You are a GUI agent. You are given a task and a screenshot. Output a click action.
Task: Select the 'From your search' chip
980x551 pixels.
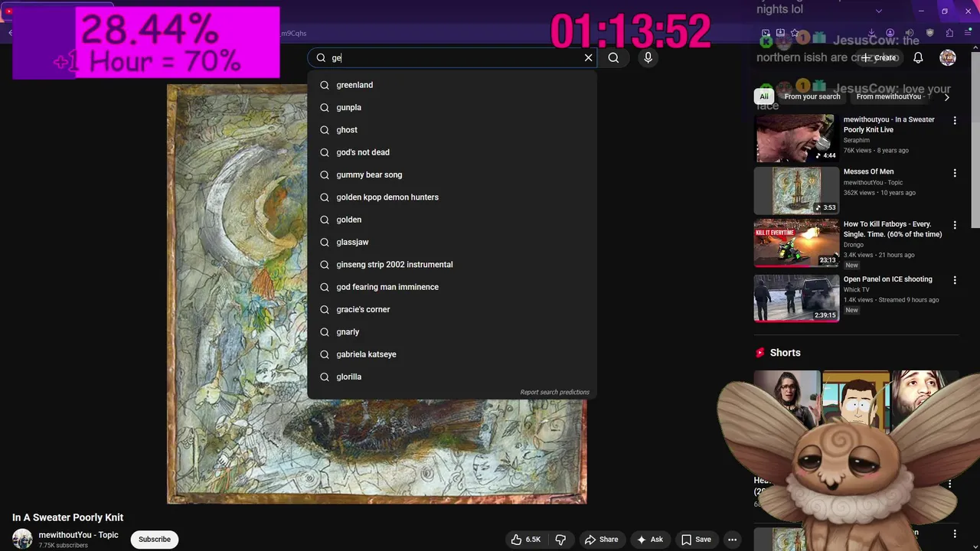(812, 96)
